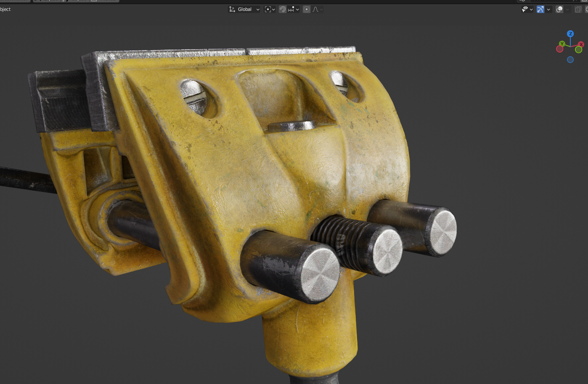Click the red X axis gizmo
The height and width of the screenshot is (384, 588).
(581, 44)
